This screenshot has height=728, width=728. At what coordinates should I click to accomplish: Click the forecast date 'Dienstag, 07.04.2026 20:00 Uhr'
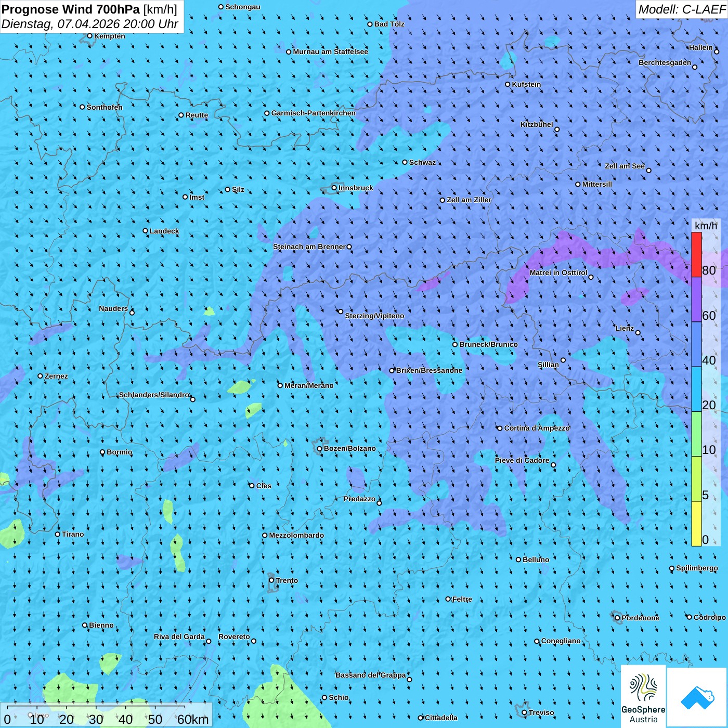click(90, 24)
